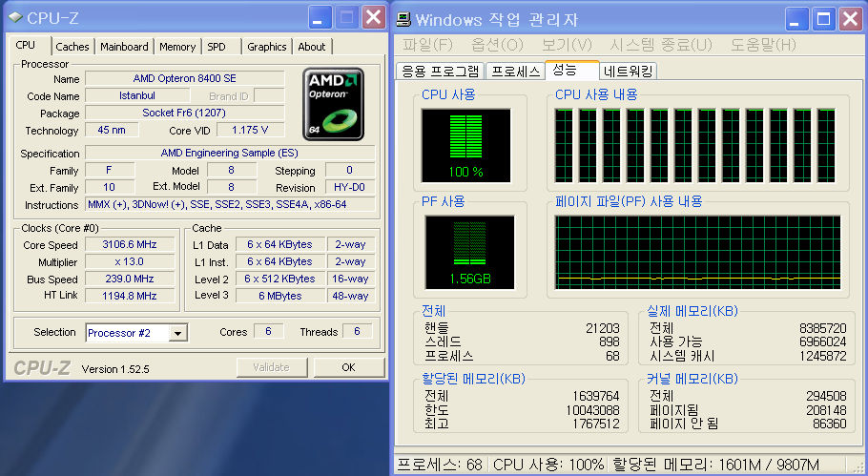Click the kernel memory total 294508
This screenshot has height=476, width=868.
(x=826, y=396)
